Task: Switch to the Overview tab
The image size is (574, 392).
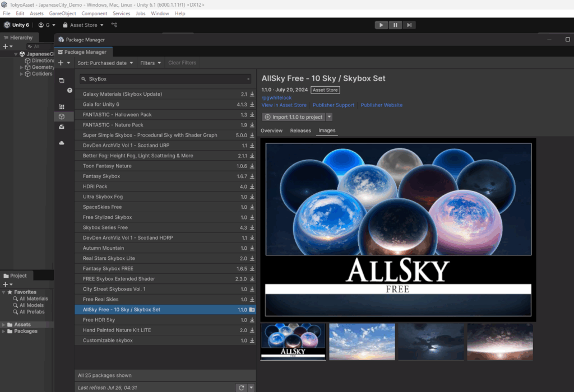Action: click(271, 130)
